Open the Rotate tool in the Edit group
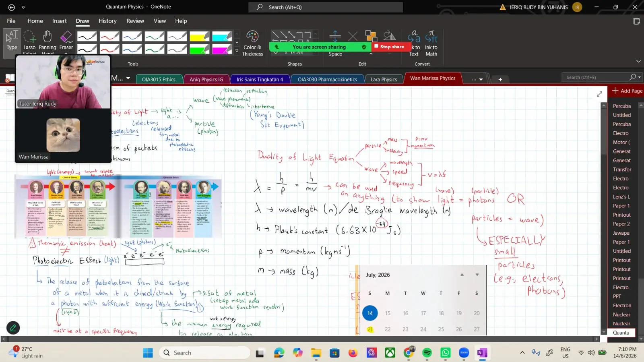Viewport: 644px width, 362px height. [389, 36]
